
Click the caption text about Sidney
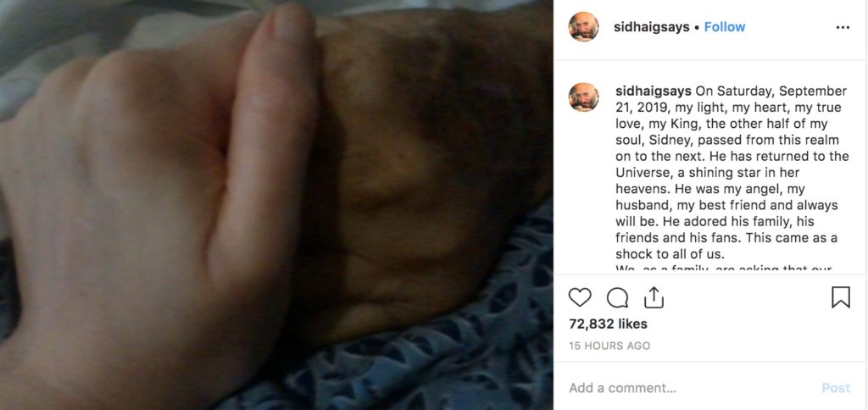[x=732, y=173]
